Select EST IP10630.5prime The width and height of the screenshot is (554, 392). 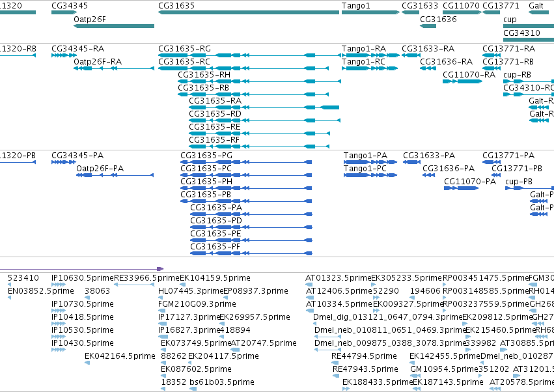pos(59,285)
